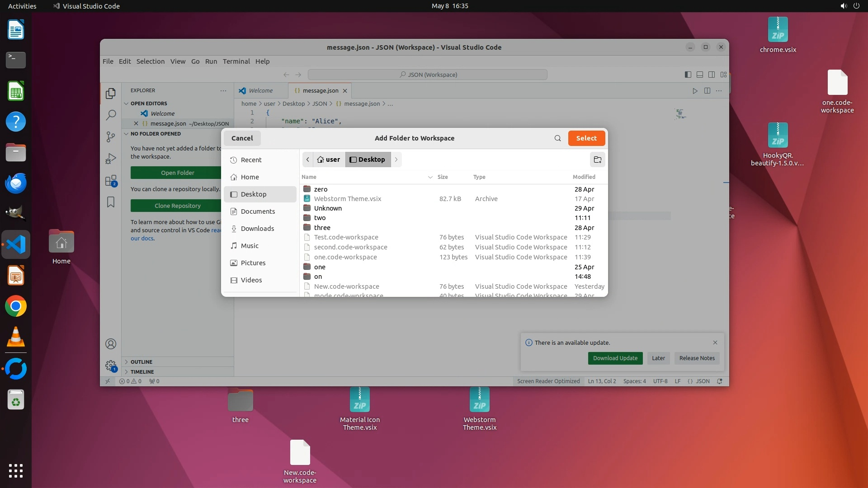The image size is (868, 488).
Task: Create new folder icon in dialog
Action: click(597, 160)
